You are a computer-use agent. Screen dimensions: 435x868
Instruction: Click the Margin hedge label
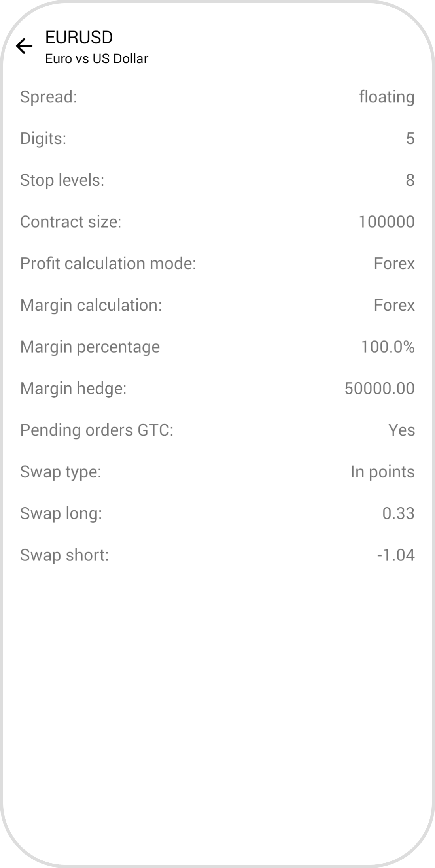click(73, 389)
